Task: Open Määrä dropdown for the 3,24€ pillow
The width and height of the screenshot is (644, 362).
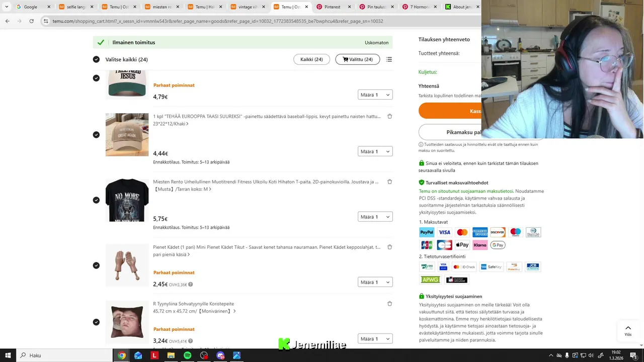Action: 375,339
